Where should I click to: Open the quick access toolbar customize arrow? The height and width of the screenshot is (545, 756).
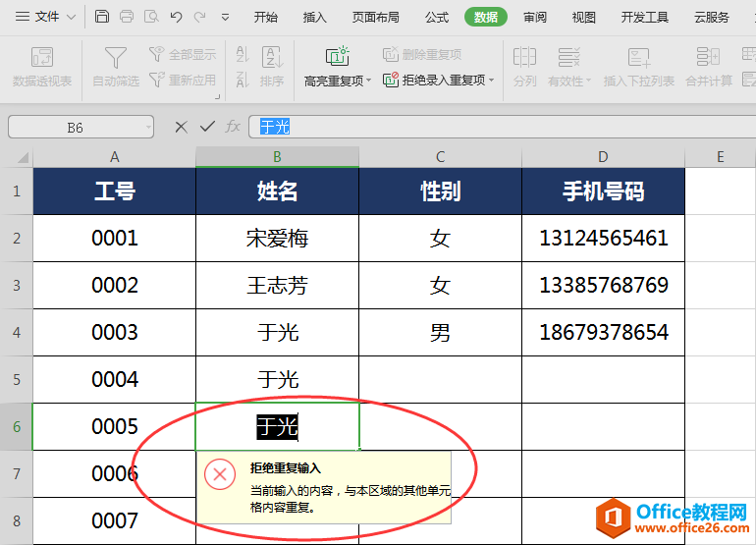tap(226, 17)
